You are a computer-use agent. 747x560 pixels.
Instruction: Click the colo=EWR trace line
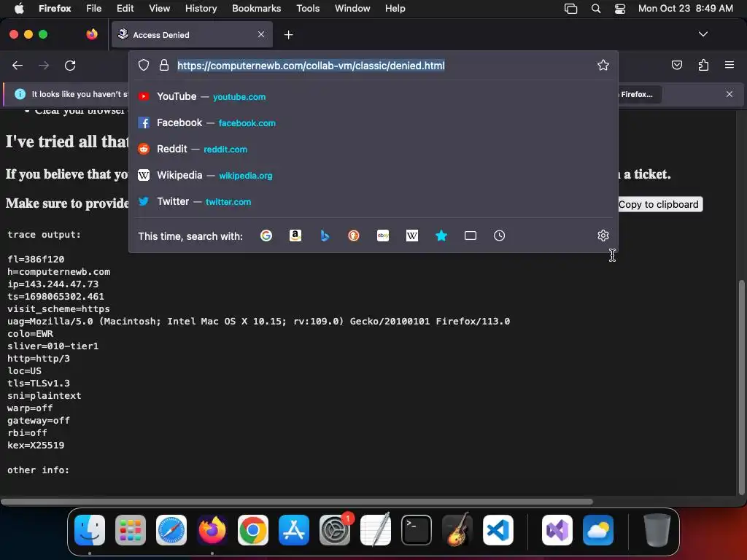[x=30, y=334]
